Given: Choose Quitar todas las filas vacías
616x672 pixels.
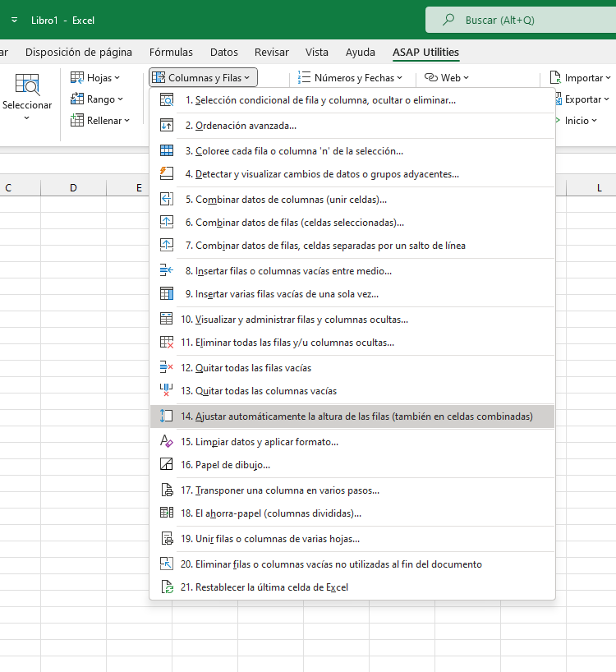Looking at the screenshot, I should (352, 368).
